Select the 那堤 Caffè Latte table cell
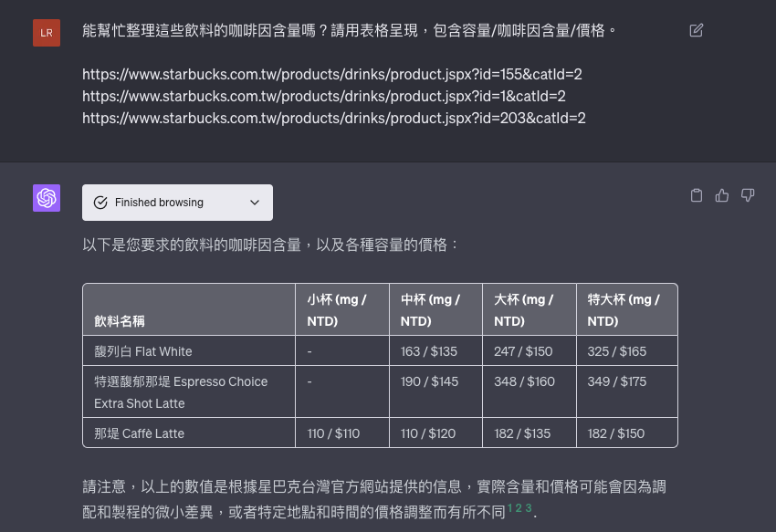Image resolution: width=776 pixels, height=532 pixels. (140, 433)
